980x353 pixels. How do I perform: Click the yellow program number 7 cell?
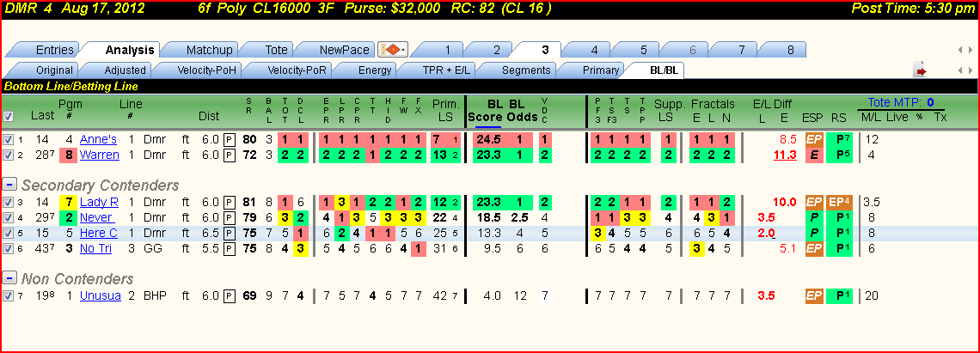[68, 203]
